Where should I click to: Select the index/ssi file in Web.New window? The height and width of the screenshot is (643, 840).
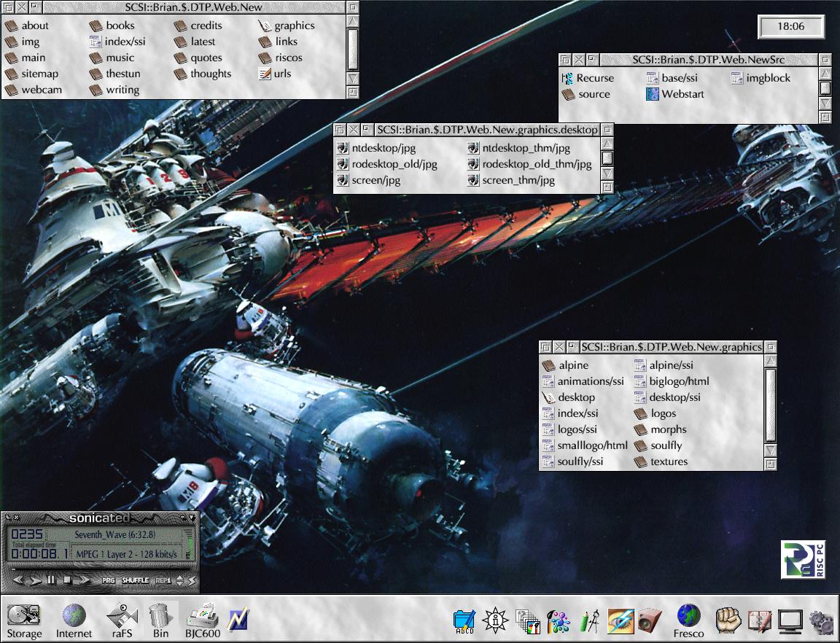coord(117,42)
